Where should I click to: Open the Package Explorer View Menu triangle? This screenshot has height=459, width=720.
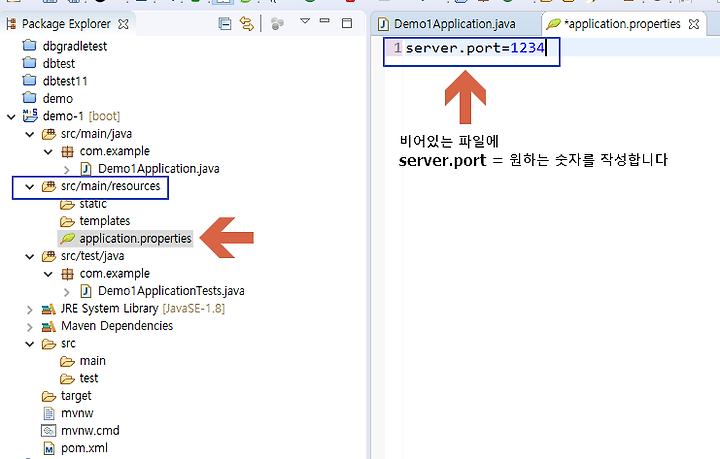click(x=304, y=21)
